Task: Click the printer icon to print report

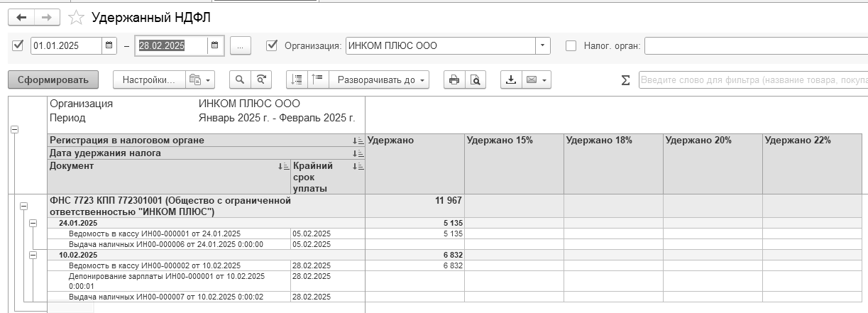Action: [454, 79]
